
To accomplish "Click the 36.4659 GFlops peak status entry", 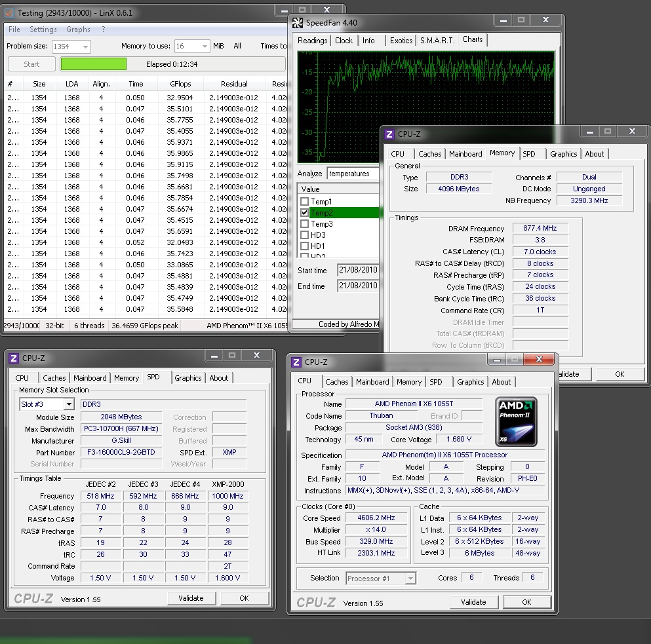I will tap(145, 326).
